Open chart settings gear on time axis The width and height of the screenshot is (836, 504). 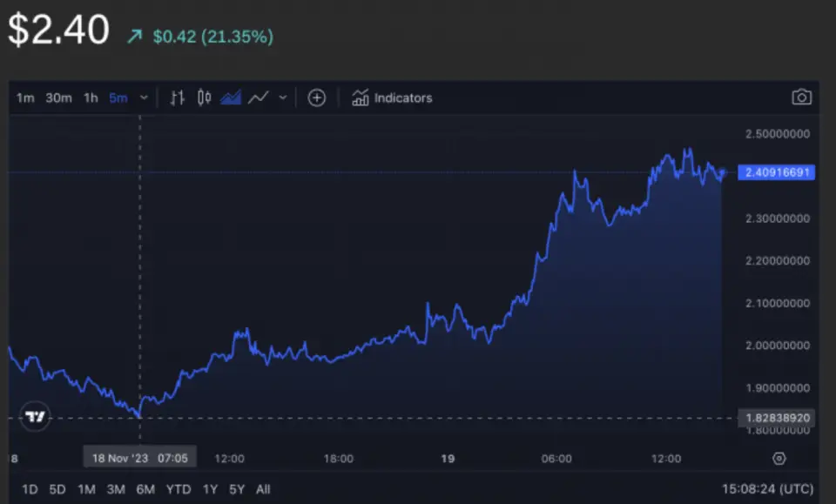779,458
